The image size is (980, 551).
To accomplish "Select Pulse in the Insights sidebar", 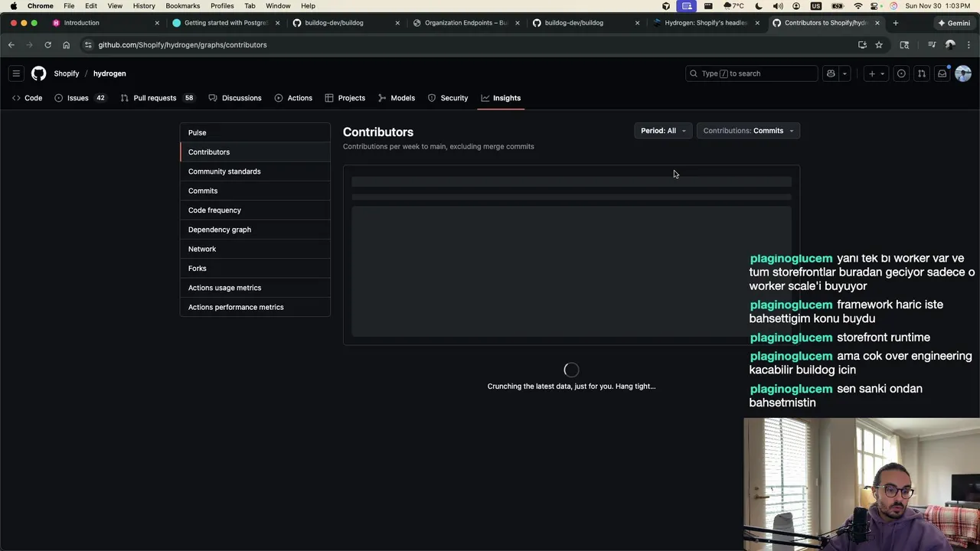I will click(256, 132).
